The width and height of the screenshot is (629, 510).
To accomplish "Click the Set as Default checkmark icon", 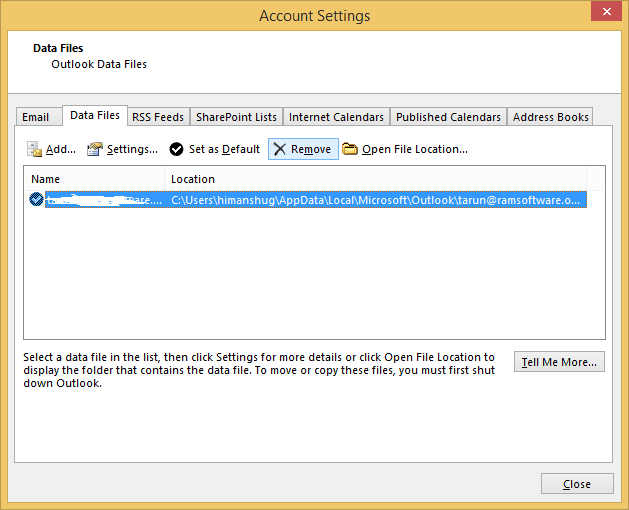I will tap(176, 149).
